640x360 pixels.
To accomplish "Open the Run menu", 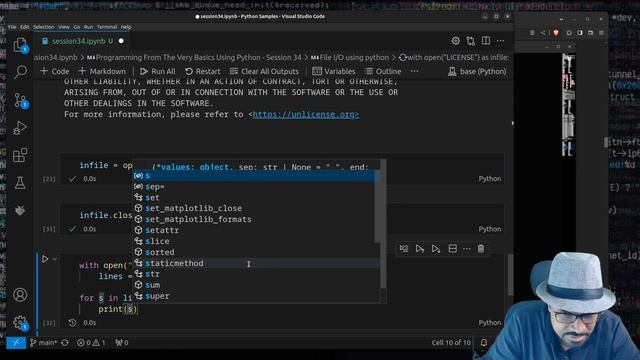I will (88, 27).
